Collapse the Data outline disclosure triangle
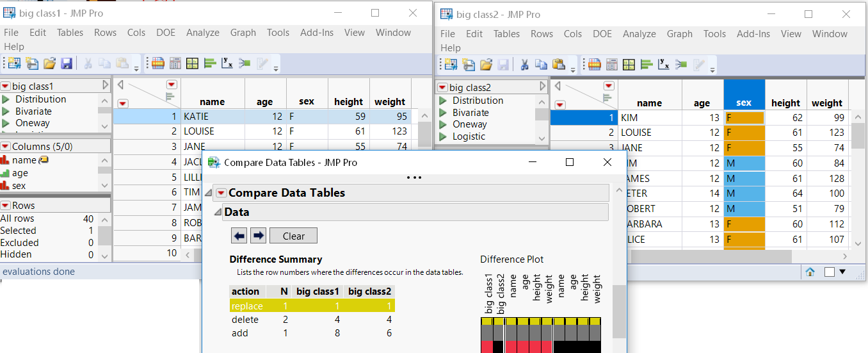The image size is (868, 353). click(x=218, y=212)
